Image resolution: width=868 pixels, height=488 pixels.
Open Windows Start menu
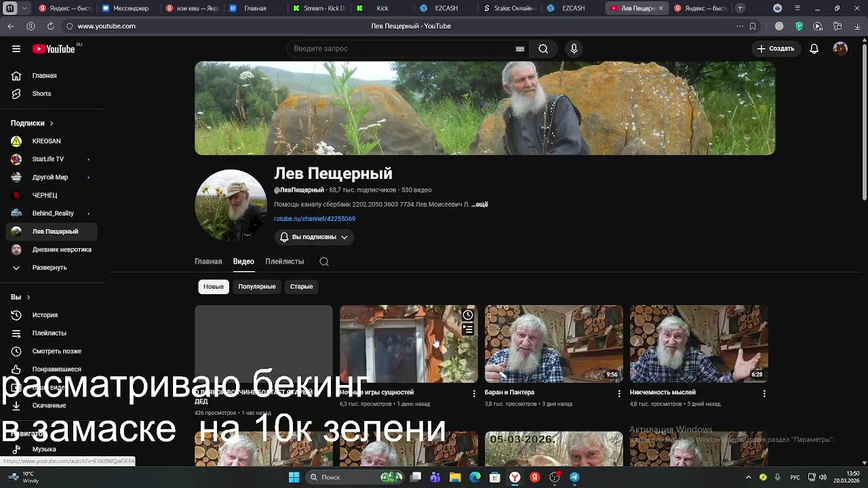pyautogui.click(x=294, y=477)
